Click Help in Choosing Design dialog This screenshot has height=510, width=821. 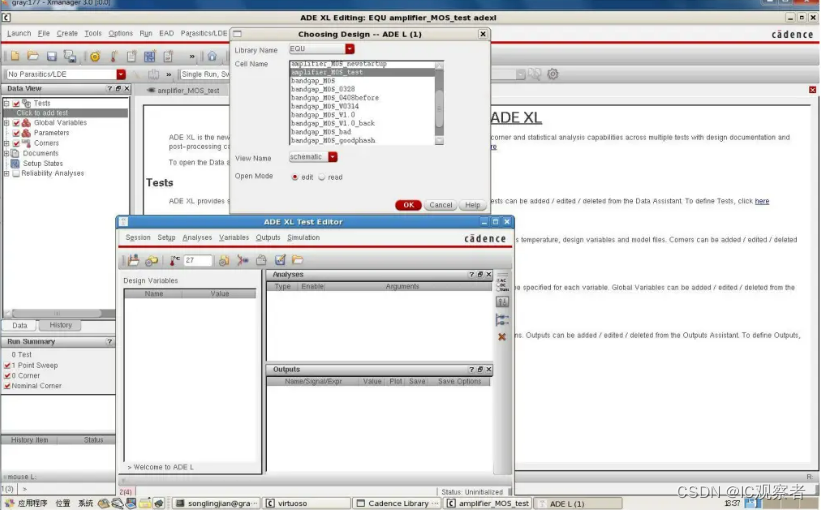pyautogui.click(x=473, y=205)
